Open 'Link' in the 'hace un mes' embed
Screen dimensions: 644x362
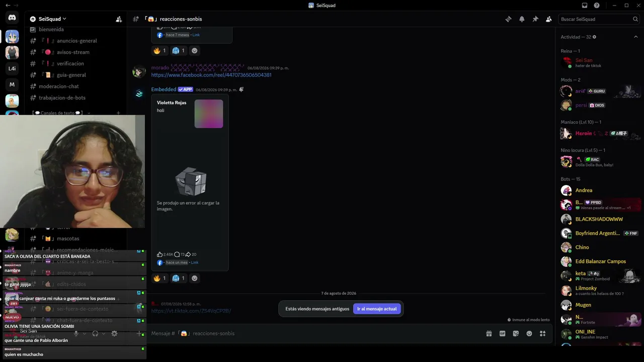[x=195, y=262]
